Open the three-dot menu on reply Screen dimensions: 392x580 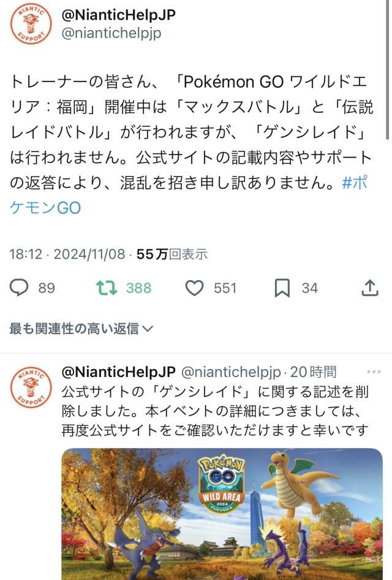(x=374, y=372)
